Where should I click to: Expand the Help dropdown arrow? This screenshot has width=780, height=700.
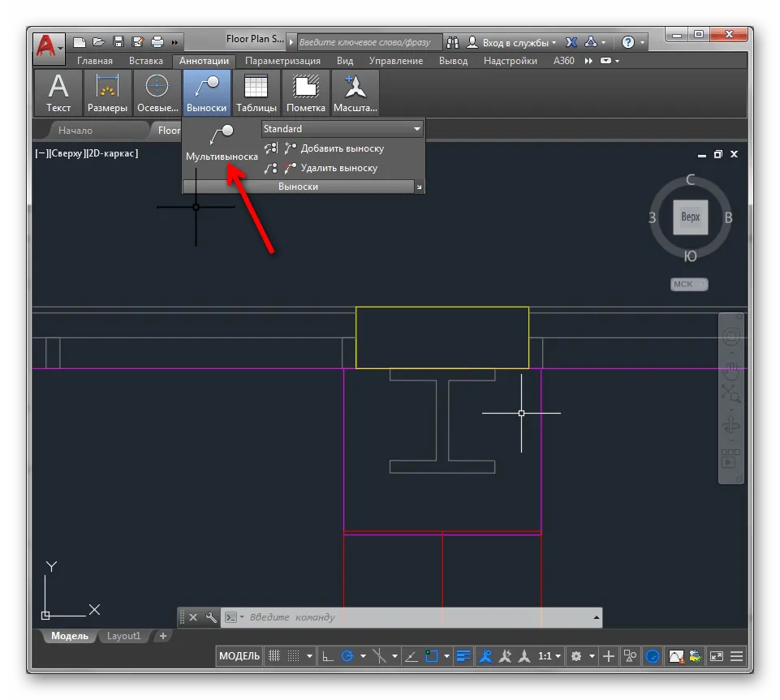(x=642, y=43)
